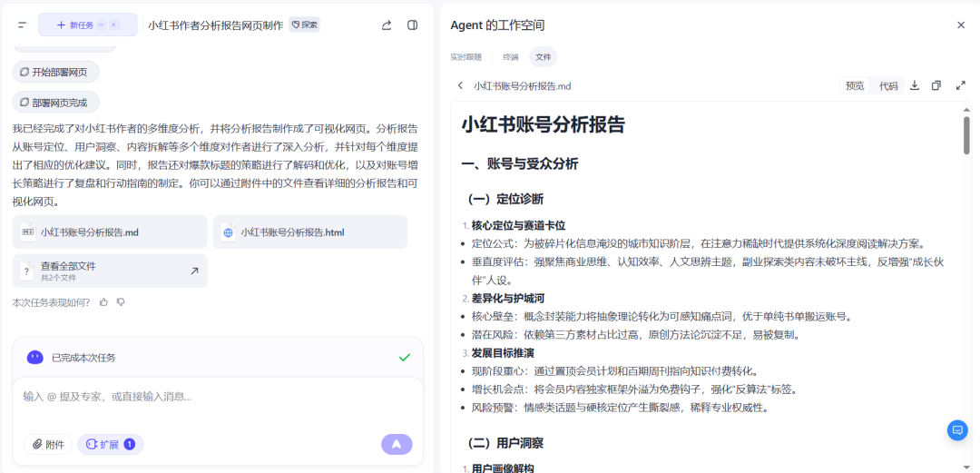
Task: Click the 核心定位与赛道卡位 list item
Action: point(519,225)
